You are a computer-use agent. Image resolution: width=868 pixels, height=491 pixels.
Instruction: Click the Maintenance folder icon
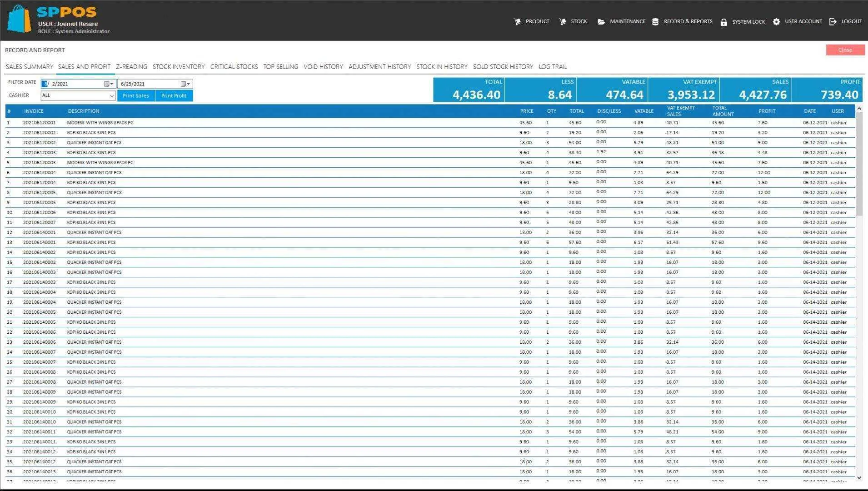(601, 22)
